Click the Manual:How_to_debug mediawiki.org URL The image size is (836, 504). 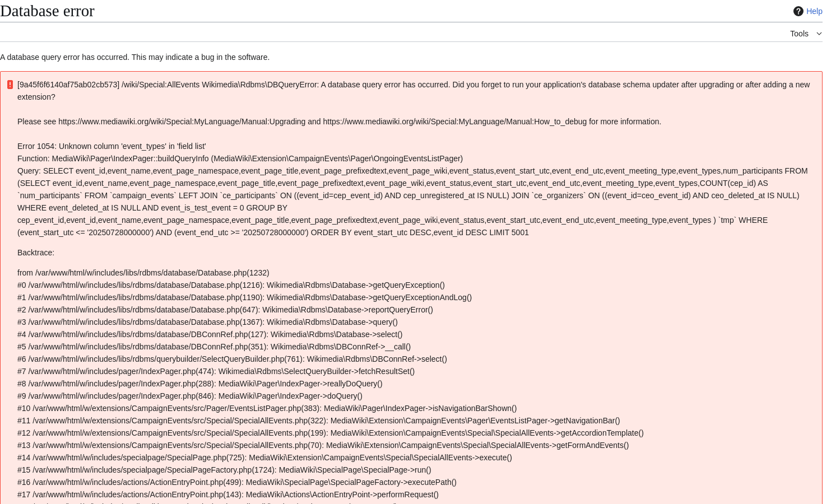pyautogui.click(x=455, y=122)
